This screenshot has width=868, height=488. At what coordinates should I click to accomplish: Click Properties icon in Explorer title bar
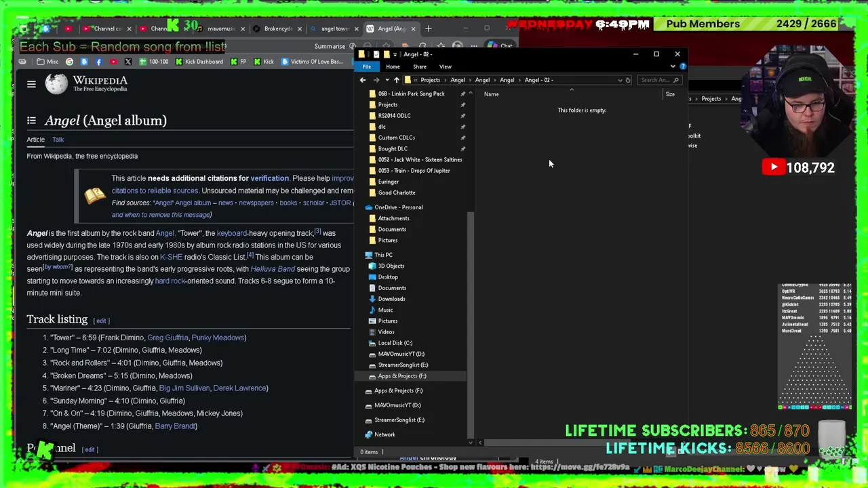tap(376, 54)
